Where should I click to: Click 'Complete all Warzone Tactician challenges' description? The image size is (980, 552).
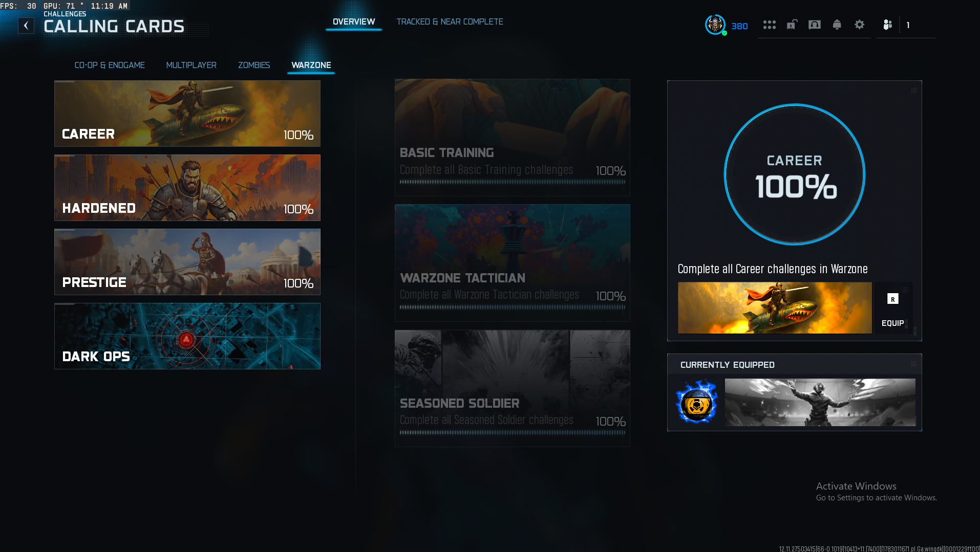tap(489, 295)
